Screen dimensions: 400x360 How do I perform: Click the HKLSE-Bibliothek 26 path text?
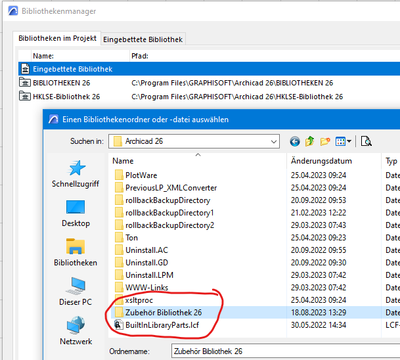point(237,97)
